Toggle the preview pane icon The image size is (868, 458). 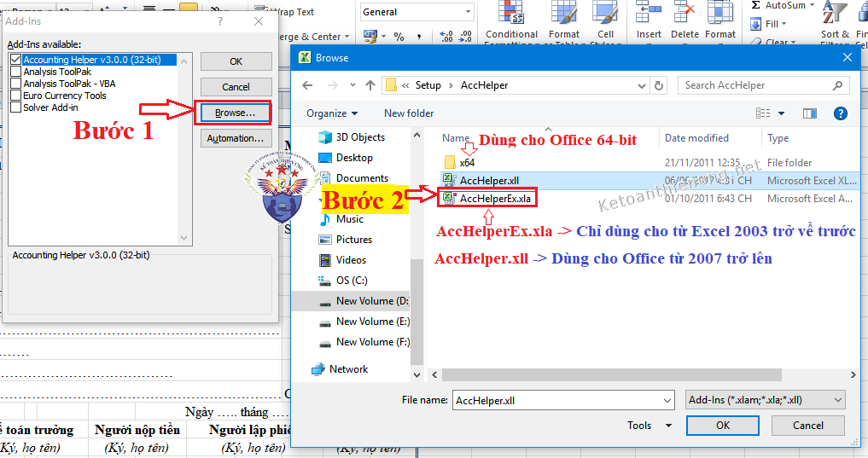pyautogui.click(x=810, y=113)
